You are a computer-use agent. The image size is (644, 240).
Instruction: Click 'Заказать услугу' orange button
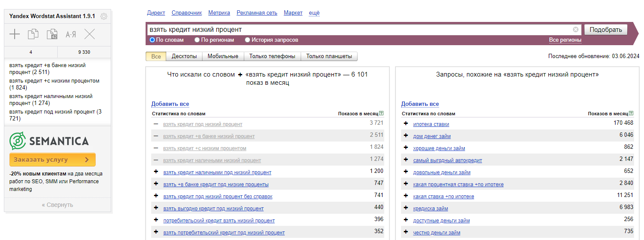pos(53,160)
